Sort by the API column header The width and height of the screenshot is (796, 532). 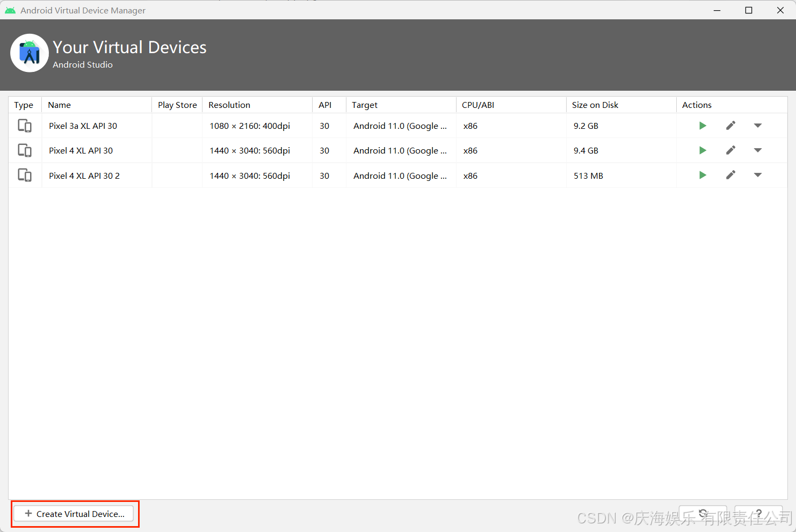click(x=329, y=105)
